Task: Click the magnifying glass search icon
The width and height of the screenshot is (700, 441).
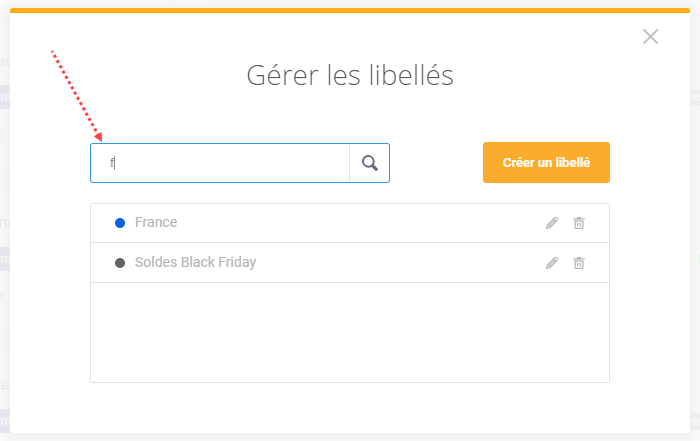Action: 370,163
